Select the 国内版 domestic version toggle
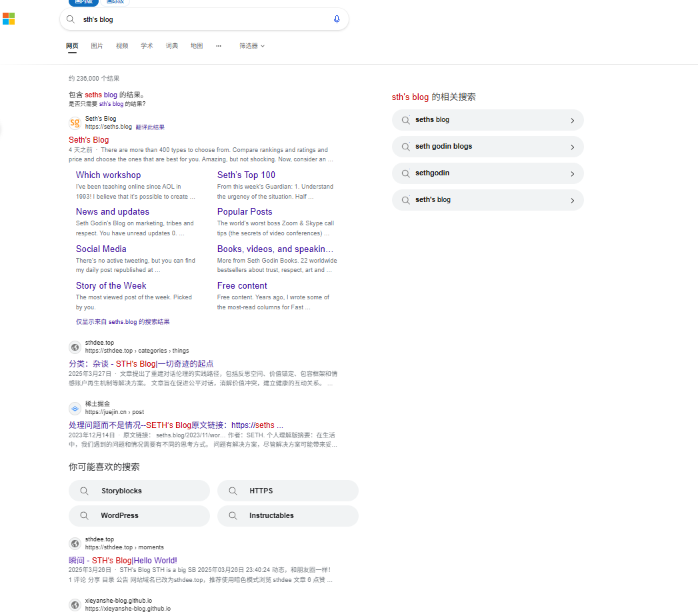The width and height of the screenshot is (698, 616). (84, 2)
